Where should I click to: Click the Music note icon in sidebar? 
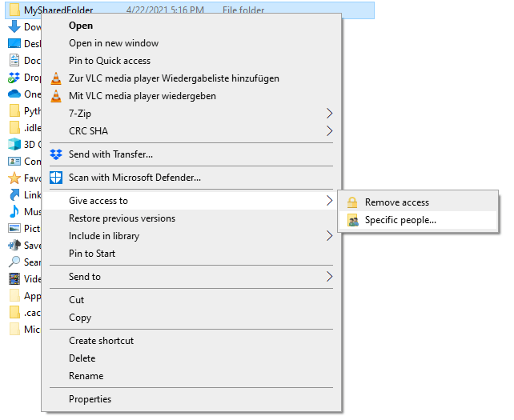pyautogui.click(x=14, y=212)
